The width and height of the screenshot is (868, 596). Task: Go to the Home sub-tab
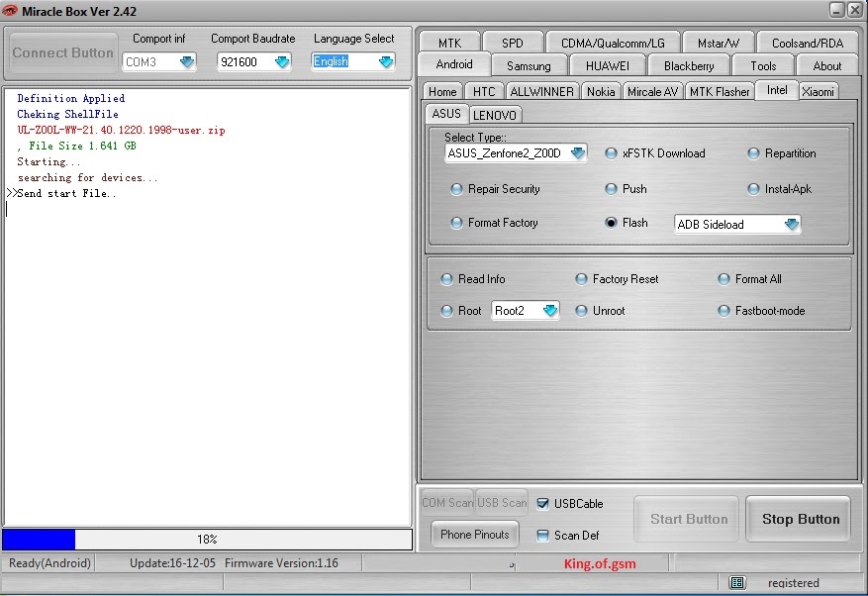pyautogui.click(x=442, y=91)
